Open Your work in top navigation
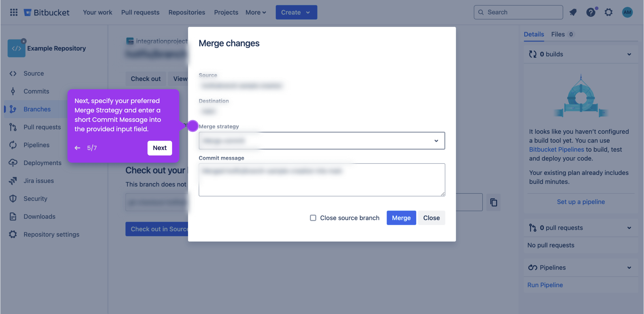Screen dimensions: 644x314 click(97, 12)
